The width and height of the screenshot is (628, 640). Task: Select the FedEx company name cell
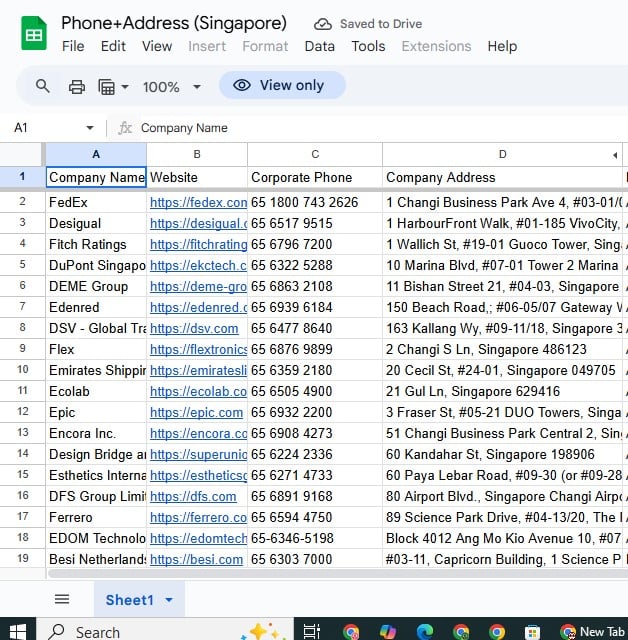tap(96, 202)
